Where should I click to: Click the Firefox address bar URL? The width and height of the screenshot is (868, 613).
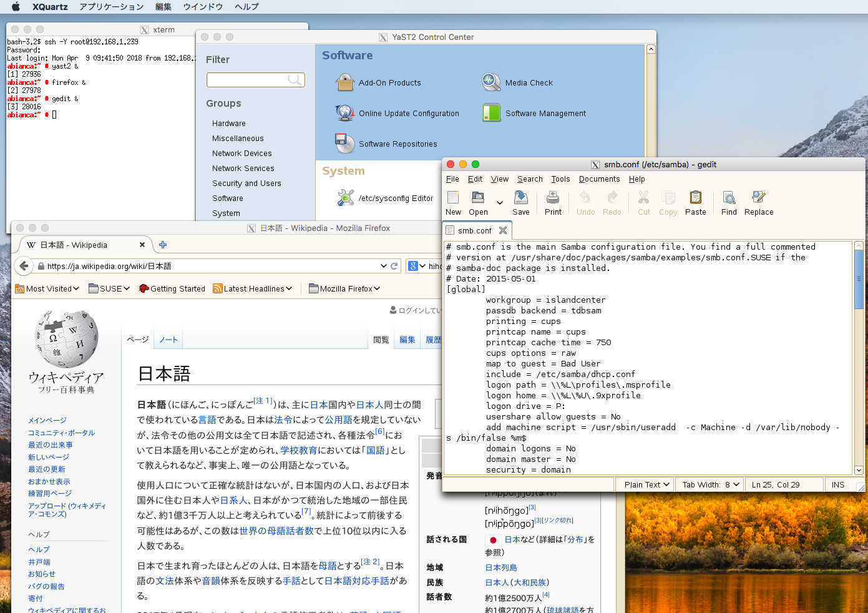[x=109, y=266]
